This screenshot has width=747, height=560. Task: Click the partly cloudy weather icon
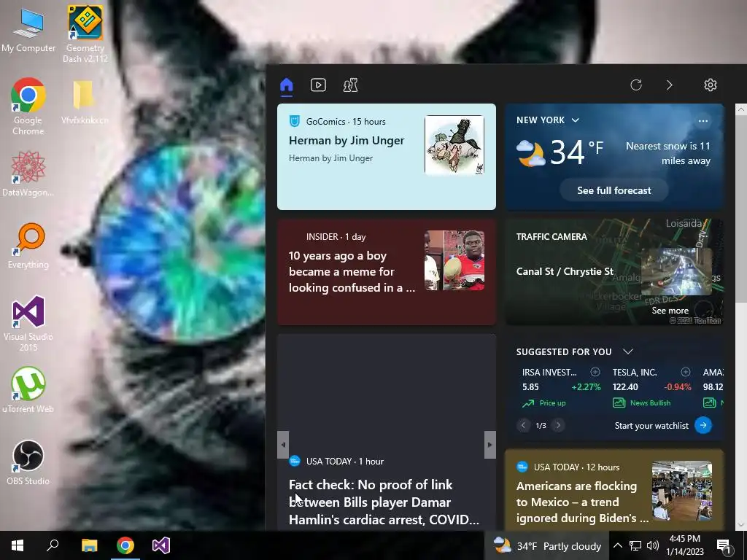[x=531, y=153]
